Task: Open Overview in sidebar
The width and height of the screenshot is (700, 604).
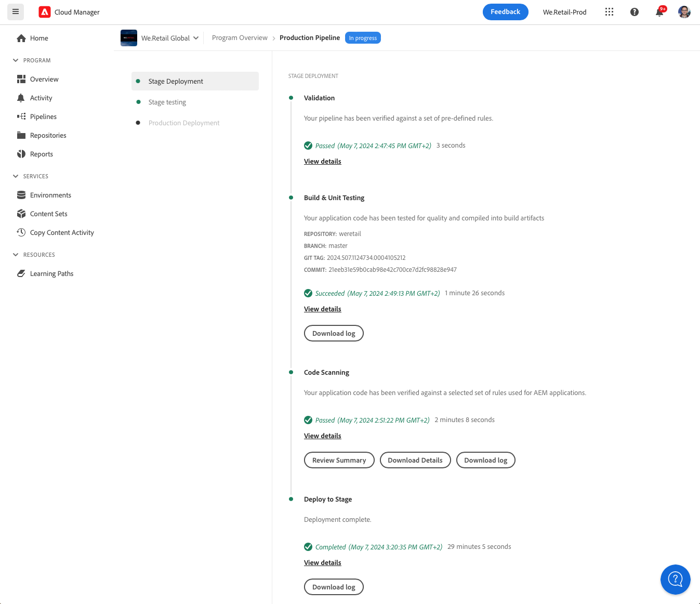Action: 44,79
